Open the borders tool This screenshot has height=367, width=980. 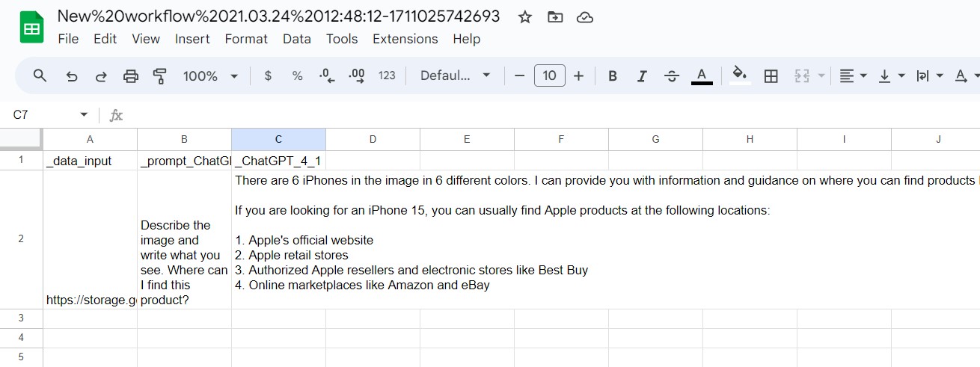pyautogui.click(x=771, y=75)
